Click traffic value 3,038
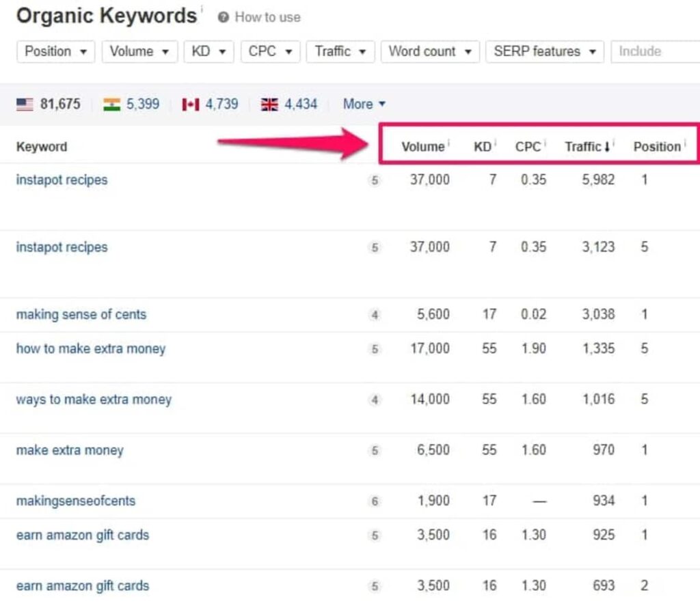 598,315
